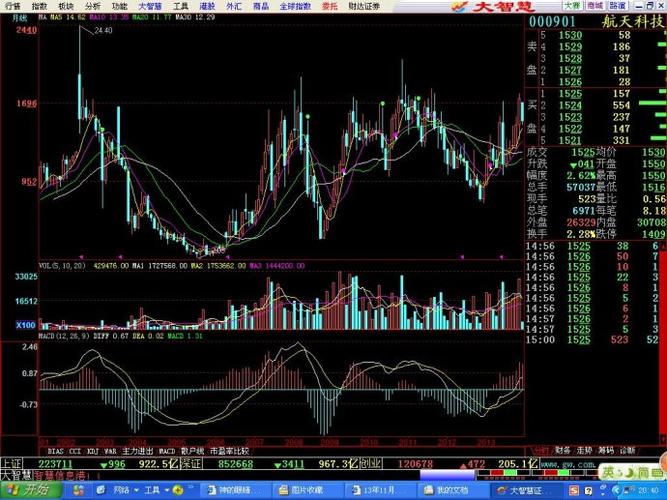Viewport: 667px width, 500px height.
Task: Click sell level 5 price 1530
Action: (570, 35)
